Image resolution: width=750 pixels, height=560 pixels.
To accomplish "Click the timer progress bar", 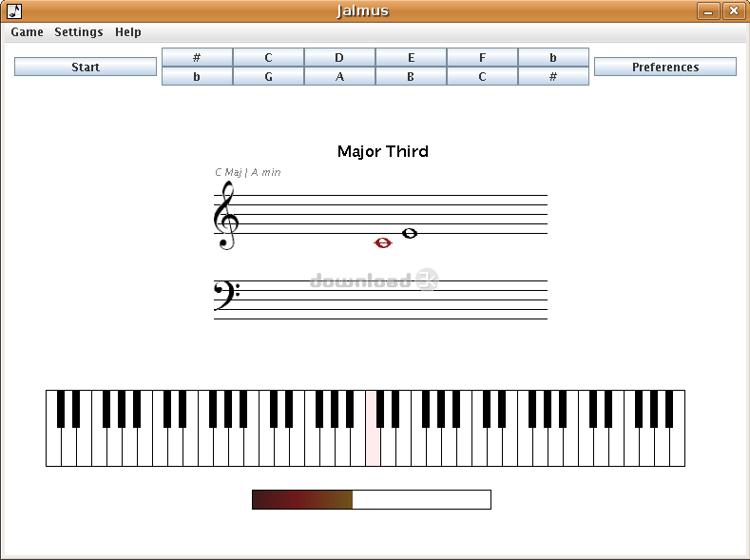I will [372, 499].
